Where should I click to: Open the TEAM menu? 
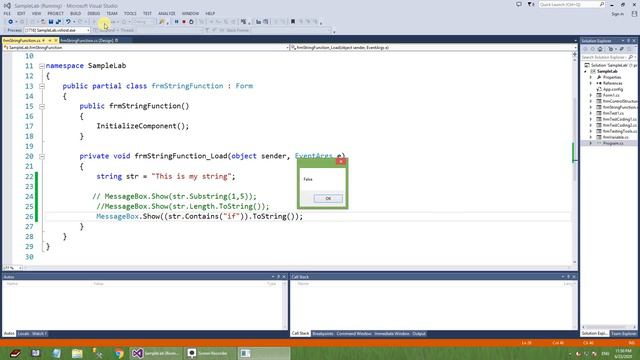112,13
